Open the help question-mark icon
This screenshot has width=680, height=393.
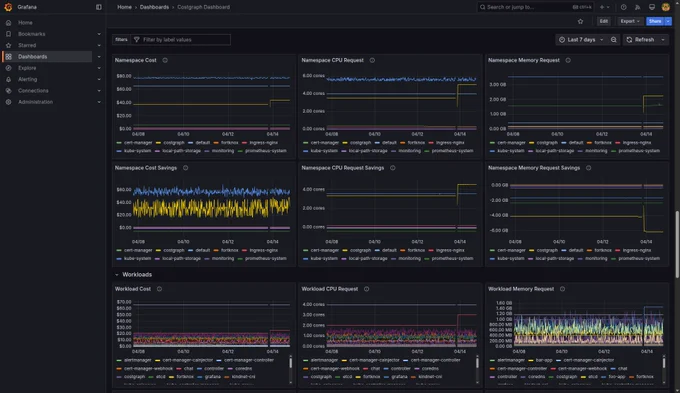pyautogui.click(x=624, y=7)
